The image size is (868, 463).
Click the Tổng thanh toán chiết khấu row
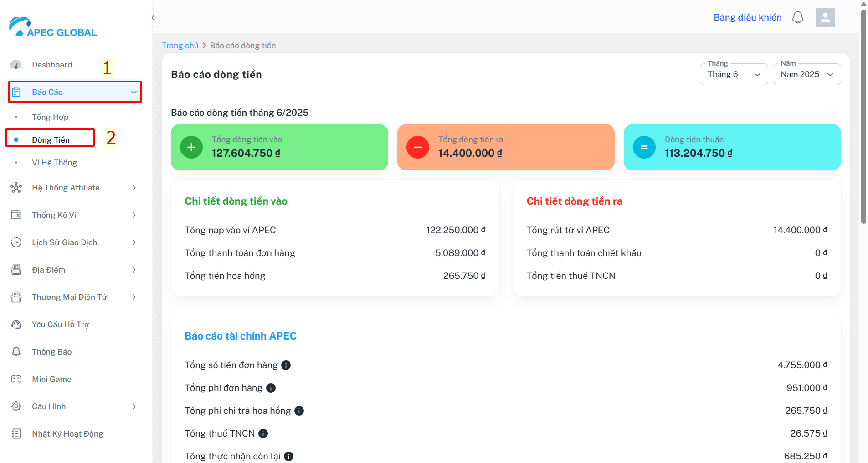[677, 253]
